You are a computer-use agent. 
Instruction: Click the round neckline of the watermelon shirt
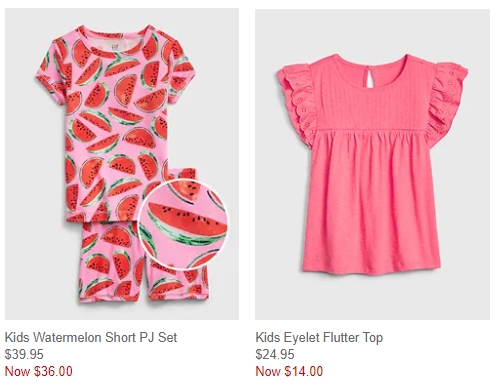click(115, 42)
